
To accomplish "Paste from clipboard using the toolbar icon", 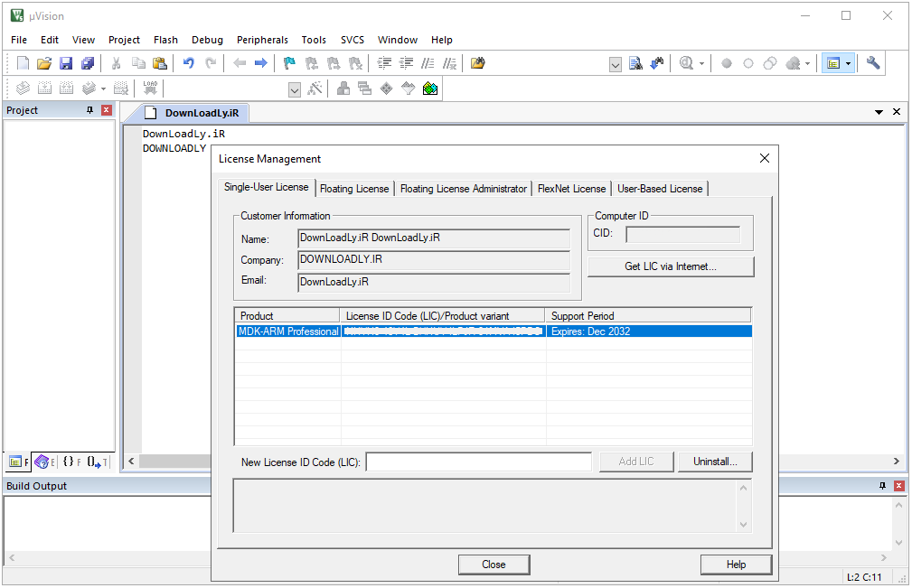I will coord(160,63).
